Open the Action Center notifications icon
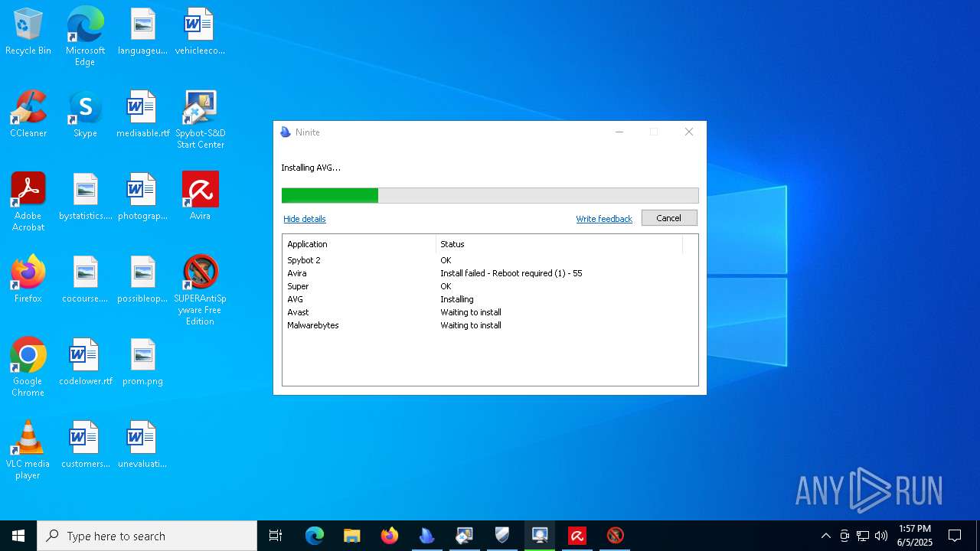Screen dimensions: 980x551 click(x=955, y=536)
